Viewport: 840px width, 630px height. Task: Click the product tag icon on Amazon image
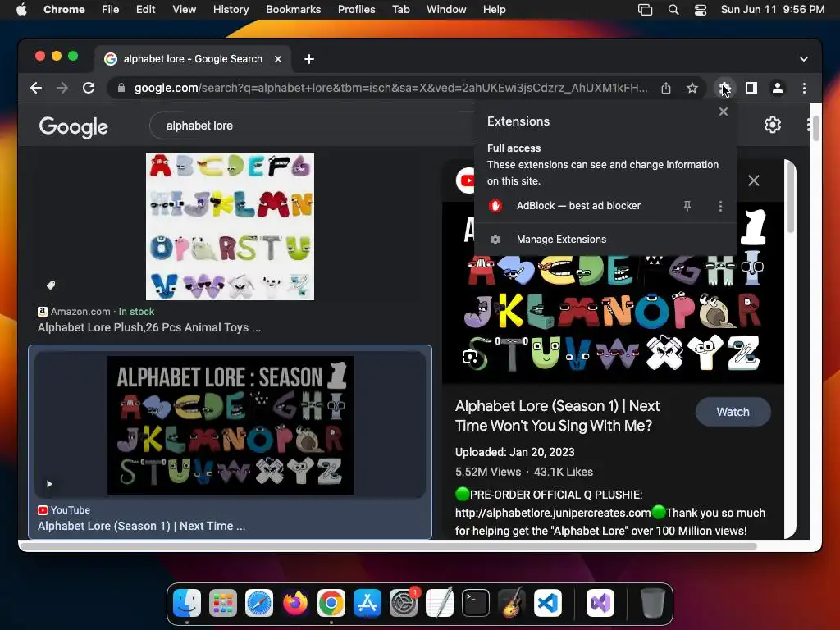tap(51, 285)
